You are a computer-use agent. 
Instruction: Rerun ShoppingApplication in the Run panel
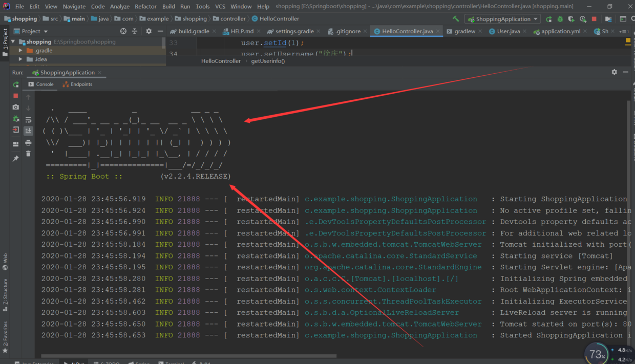(16, 84)
